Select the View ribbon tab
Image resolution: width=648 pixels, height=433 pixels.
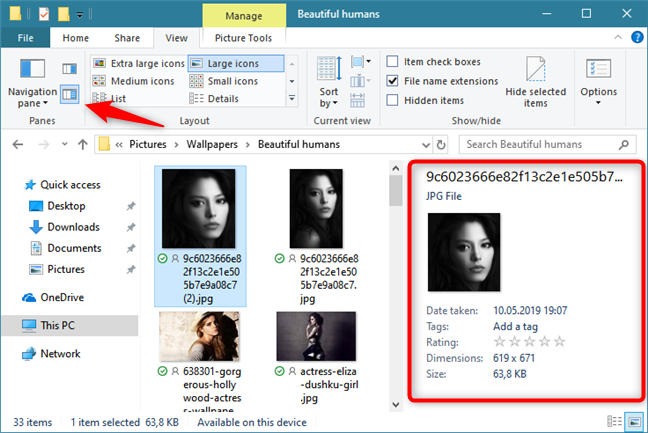click(176, 38)
